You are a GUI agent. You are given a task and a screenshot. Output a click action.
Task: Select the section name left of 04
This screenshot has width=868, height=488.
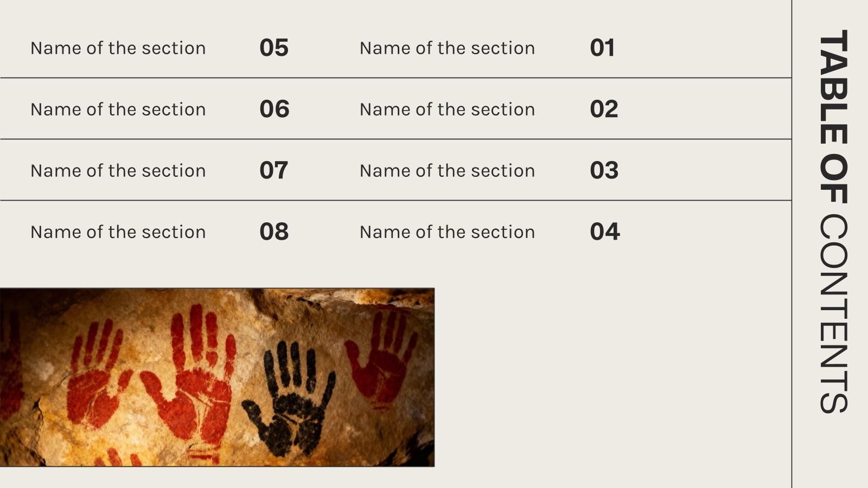(447, 232)
